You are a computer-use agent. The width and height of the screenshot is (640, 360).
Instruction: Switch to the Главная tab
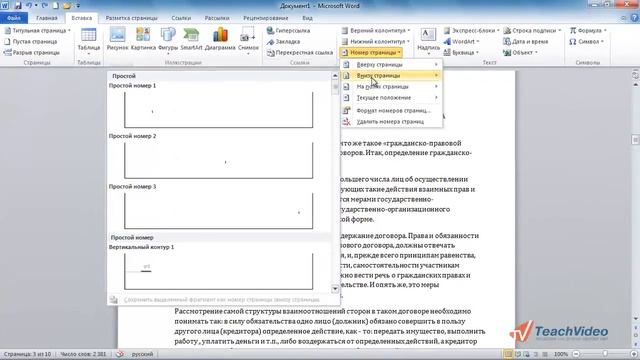click(47, 18)
